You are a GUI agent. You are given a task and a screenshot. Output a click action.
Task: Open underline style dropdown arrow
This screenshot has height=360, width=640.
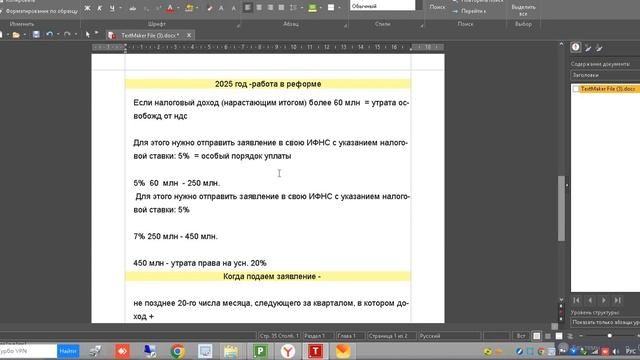point(120,8)
